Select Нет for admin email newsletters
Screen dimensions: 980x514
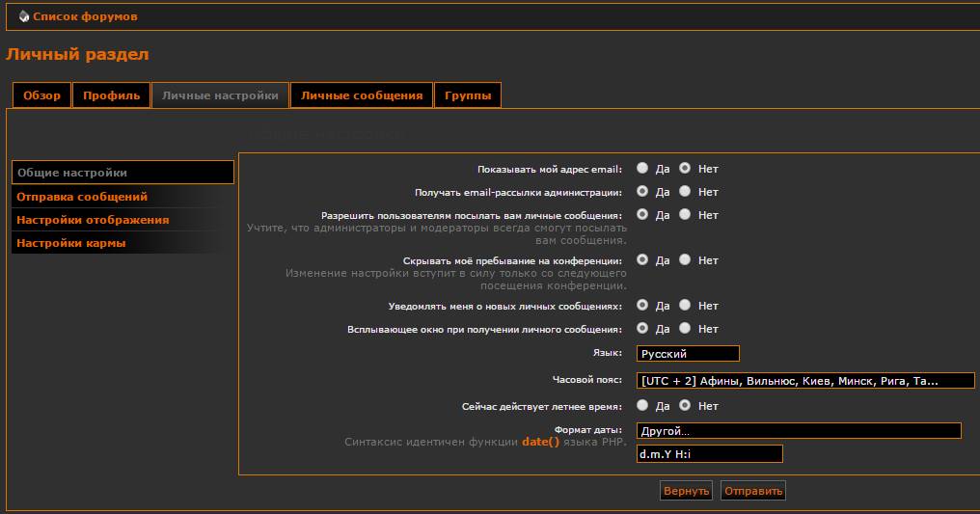pyautogui.click(x=685, y=191)
